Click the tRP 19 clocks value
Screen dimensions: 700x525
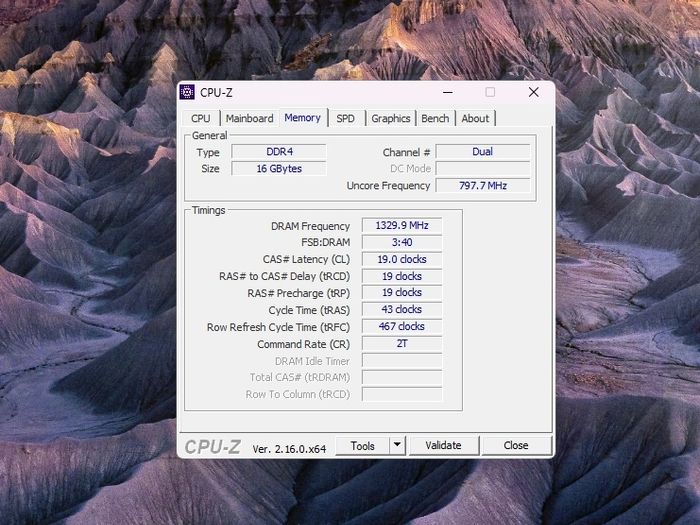pos(402,292)
